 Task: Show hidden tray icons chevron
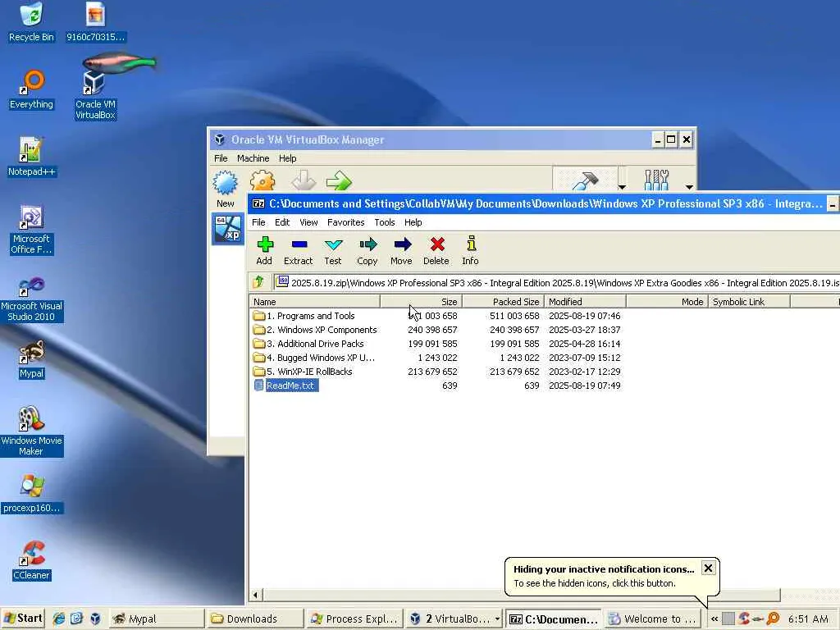[714, 619]
